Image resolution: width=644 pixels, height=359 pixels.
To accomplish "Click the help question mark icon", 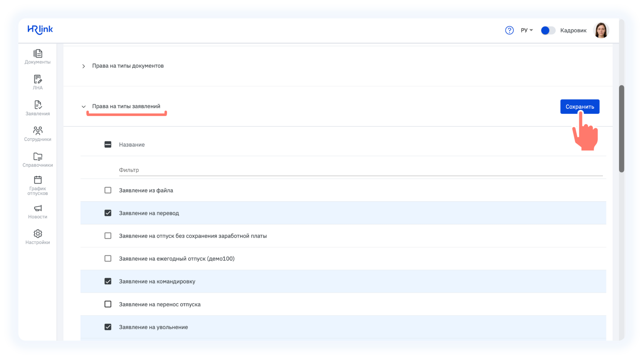I will coord(509,30).
